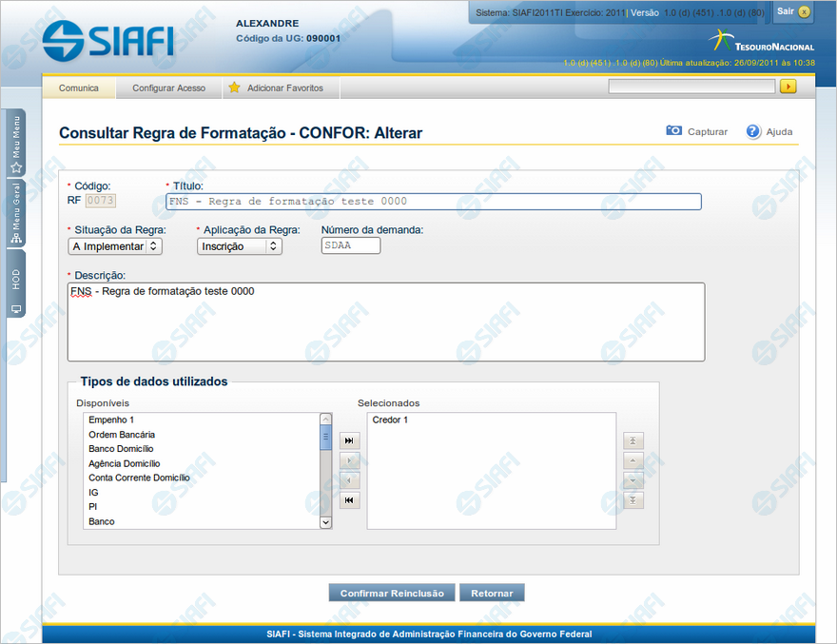Click the SIAFI logo
837x644 pixels.
click(x=108, y=40)
